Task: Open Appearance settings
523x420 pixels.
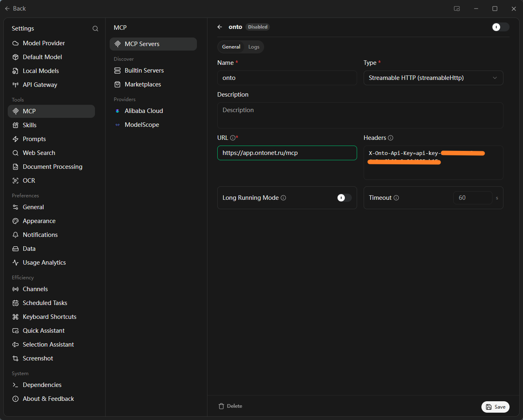Action: pos(51,221)
